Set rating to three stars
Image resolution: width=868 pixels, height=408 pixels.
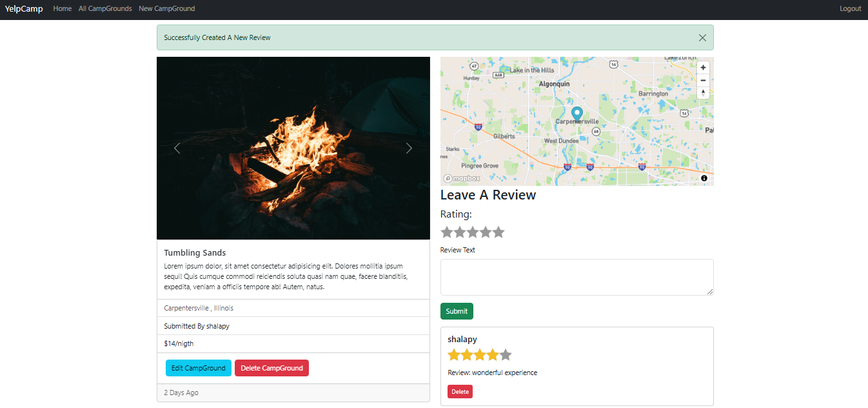473,232
